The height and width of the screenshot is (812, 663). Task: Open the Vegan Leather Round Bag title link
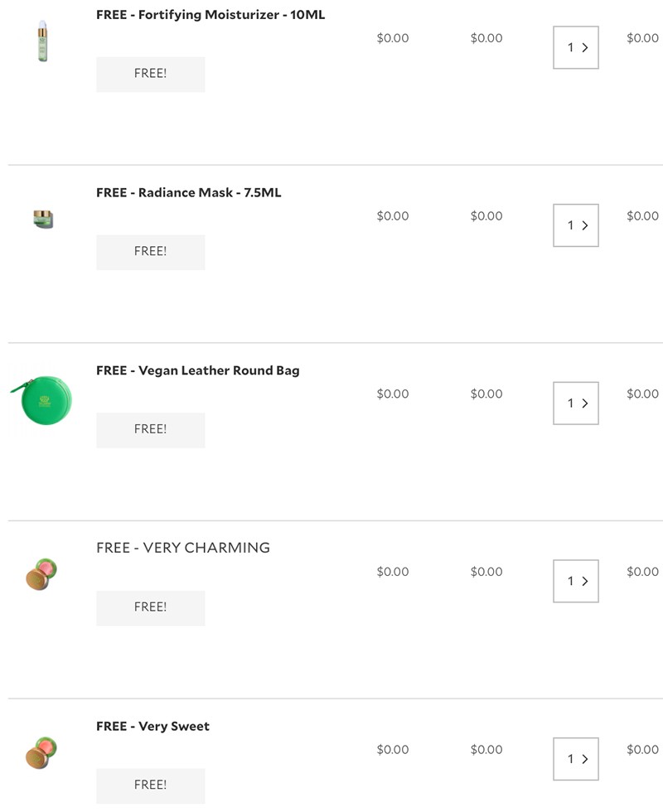[197, 370]
